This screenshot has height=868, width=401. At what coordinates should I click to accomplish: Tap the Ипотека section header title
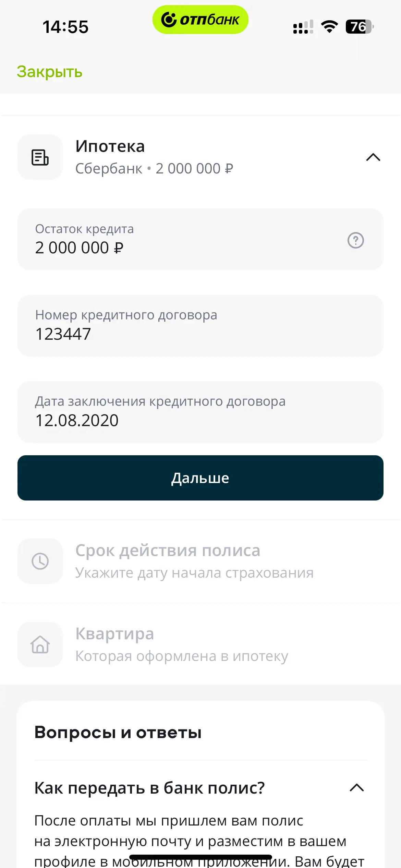pyautogui.click(x=110, y=146)
